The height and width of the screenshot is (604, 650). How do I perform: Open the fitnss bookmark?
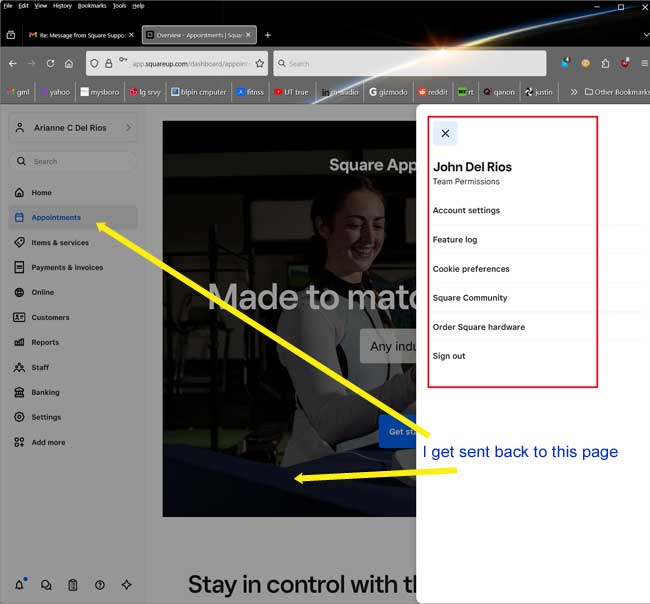250,92
